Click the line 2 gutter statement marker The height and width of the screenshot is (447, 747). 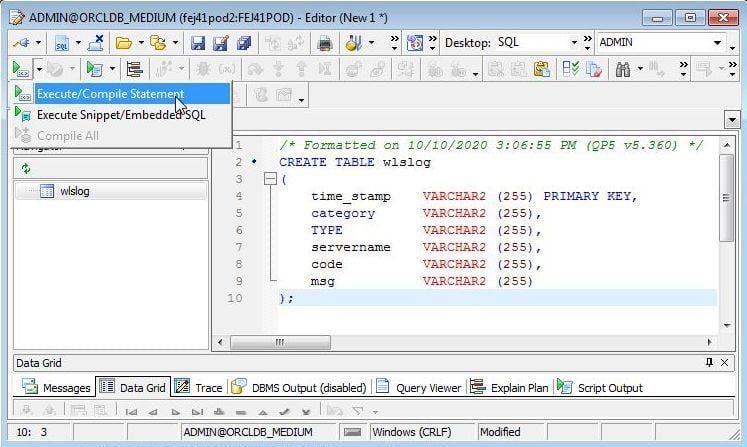coord(253,162)
